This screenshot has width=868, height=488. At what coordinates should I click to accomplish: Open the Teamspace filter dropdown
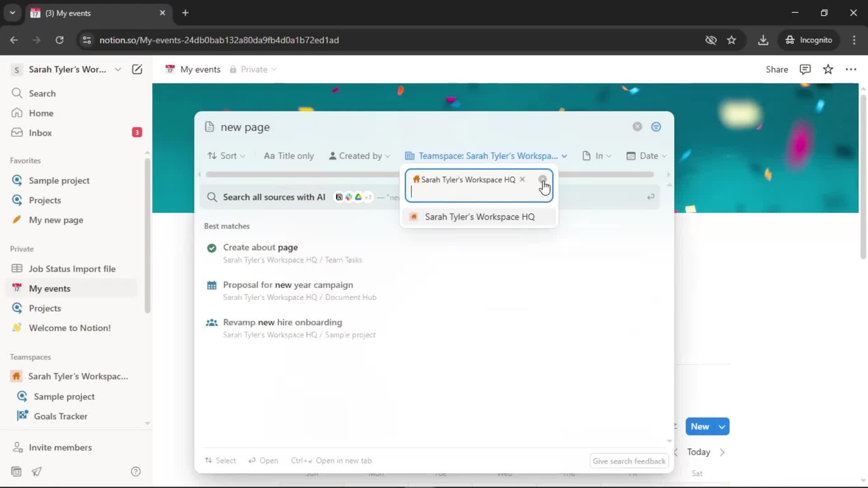point(486,156)
